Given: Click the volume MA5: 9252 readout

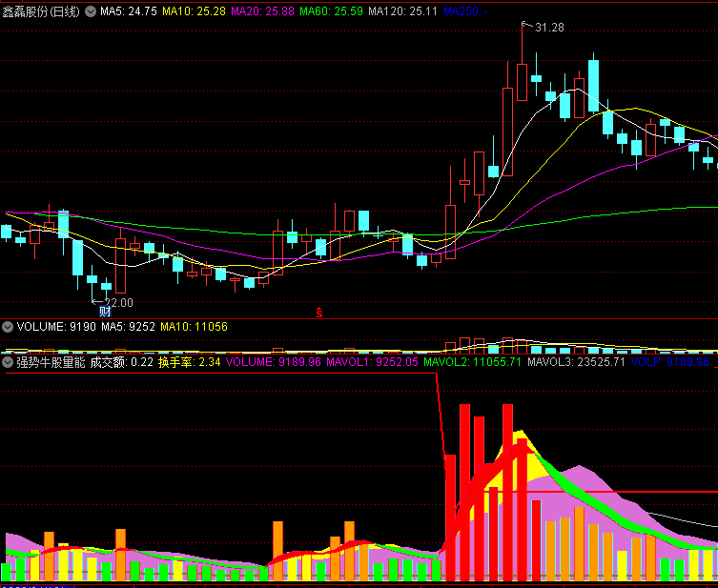Looking at the screenshot, I should tap(128, 327).
